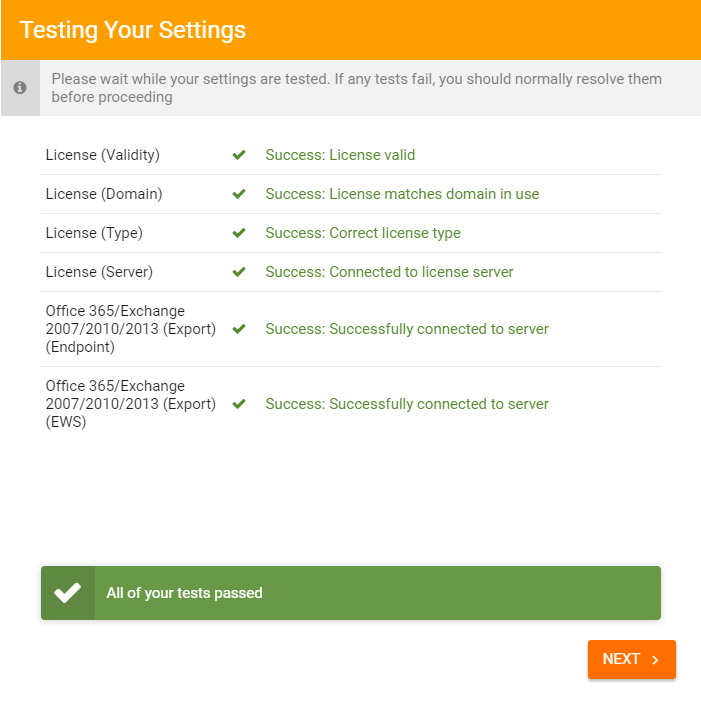
Task: Select 'License matches domain in use' message
Action: coord(434,194)
